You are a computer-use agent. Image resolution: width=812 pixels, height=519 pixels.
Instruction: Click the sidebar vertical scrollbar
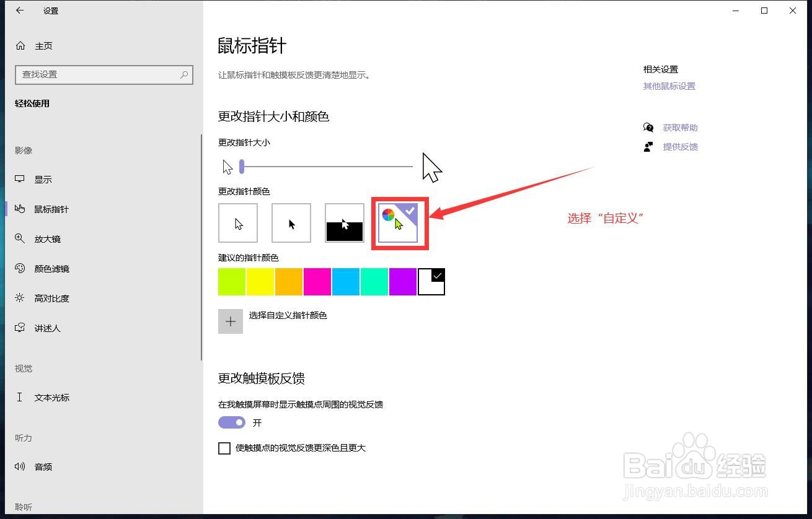point(201,247)
